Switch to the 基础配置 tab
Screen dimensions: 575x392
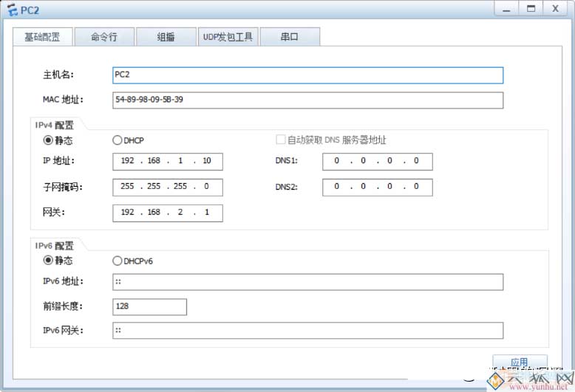point(43,37)
